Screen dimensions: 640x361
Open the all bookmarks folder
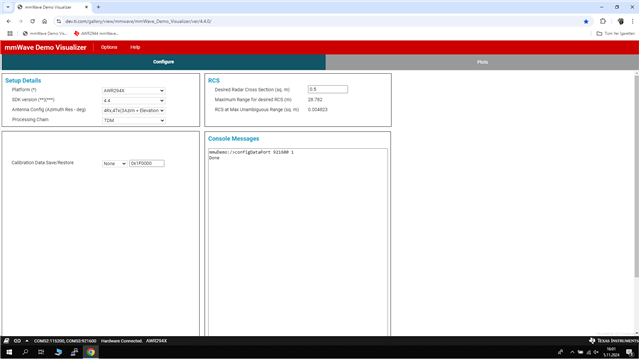click(x=616, y=33)
